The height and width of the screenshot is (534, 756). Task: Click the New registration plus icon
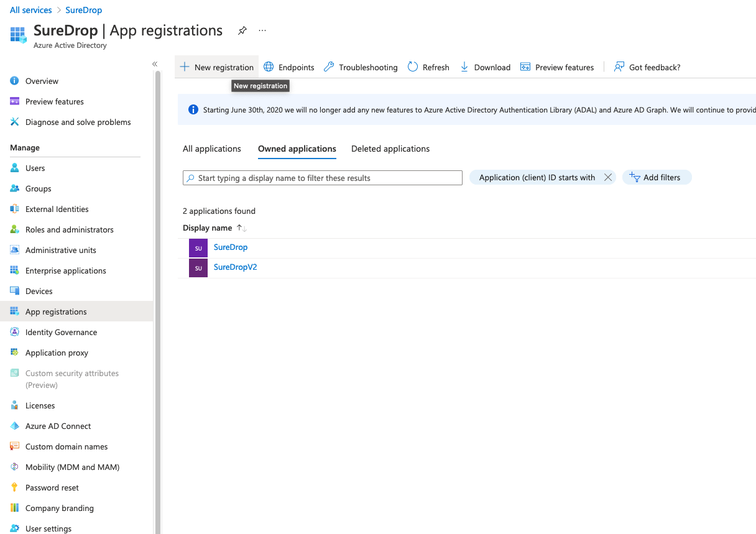pyautogui.click(x=185, y=67)
